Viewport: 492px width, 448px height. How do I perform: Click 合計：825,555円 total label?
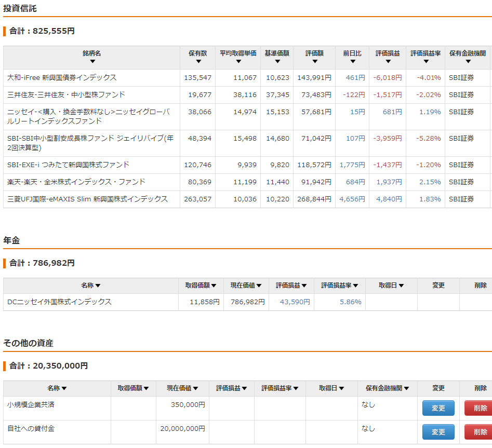click(42, 31)
